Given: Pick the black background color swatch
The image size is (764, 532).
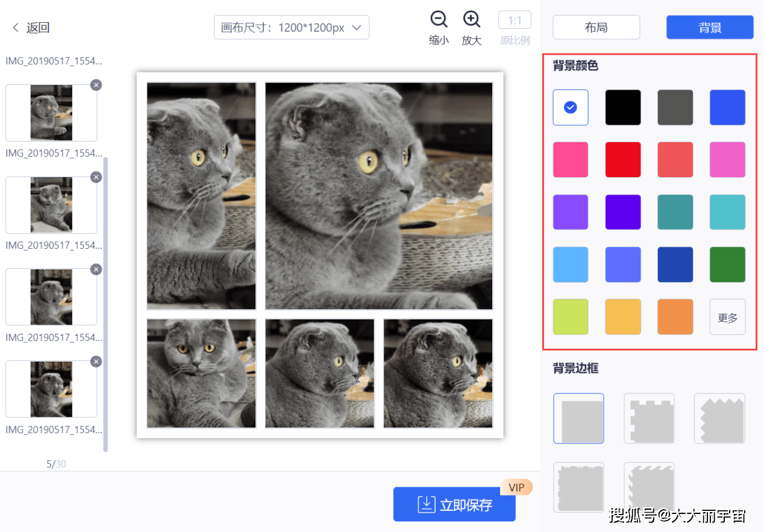Looking at the screenshot, I should coord(623,107).
